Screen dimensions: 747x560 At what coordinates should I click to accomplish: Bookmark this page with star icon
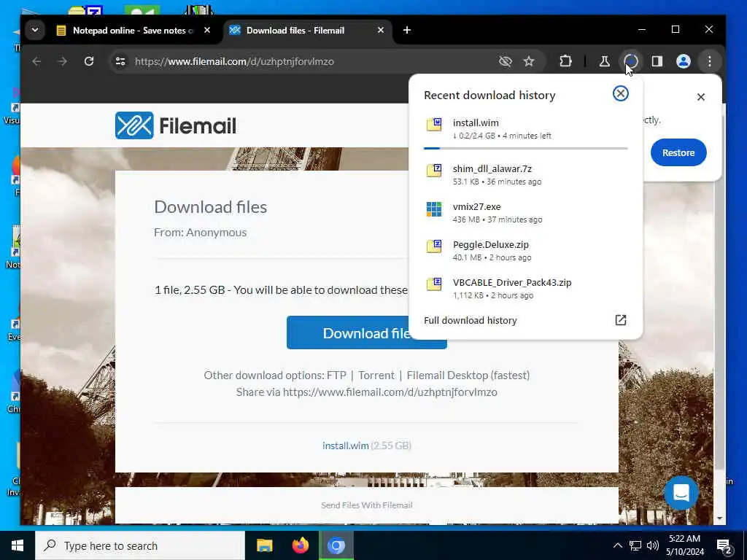click(529, 61)
